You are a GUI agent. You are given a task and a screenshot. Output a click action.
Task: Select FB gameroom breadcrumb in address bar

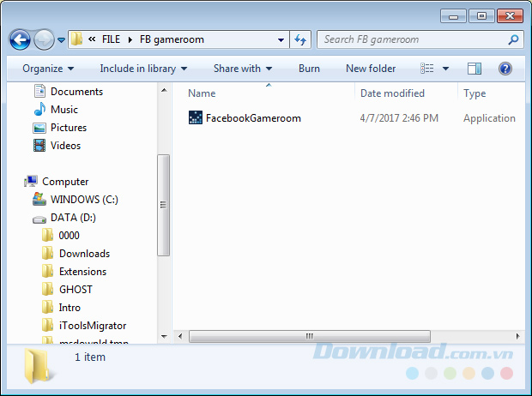tap(172, 39)
